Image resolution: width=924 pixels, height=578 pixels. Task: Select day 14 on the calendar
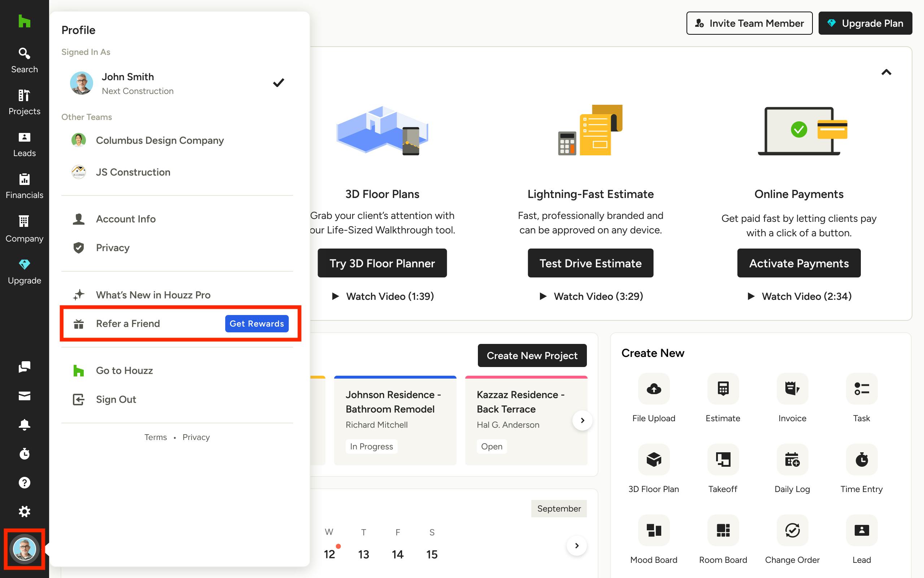(x=397, y=554)
